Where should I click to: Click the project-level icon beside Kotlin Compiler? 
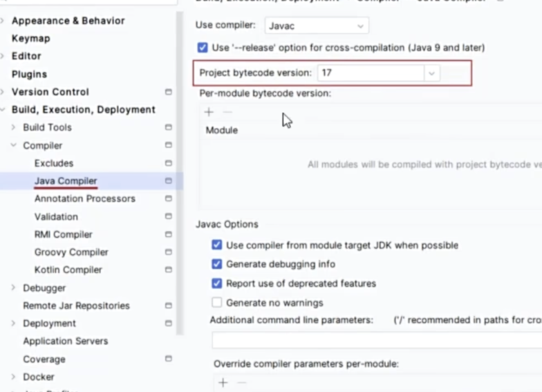pos(168,270)
